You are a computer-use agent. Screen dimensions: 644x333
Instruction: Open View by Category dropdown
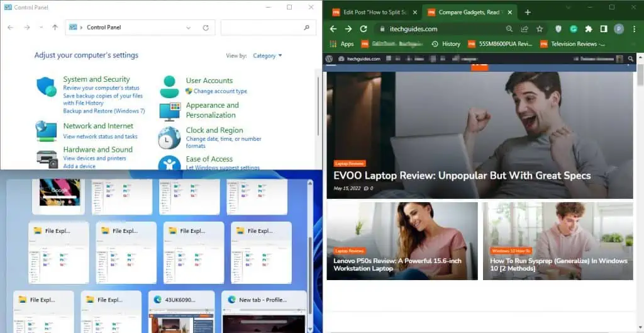click(267, 55)
